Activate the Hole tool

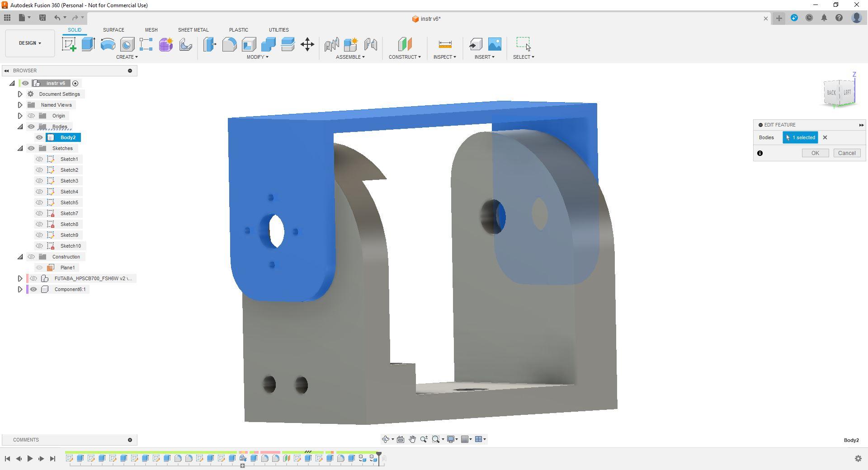click(127, 44)
